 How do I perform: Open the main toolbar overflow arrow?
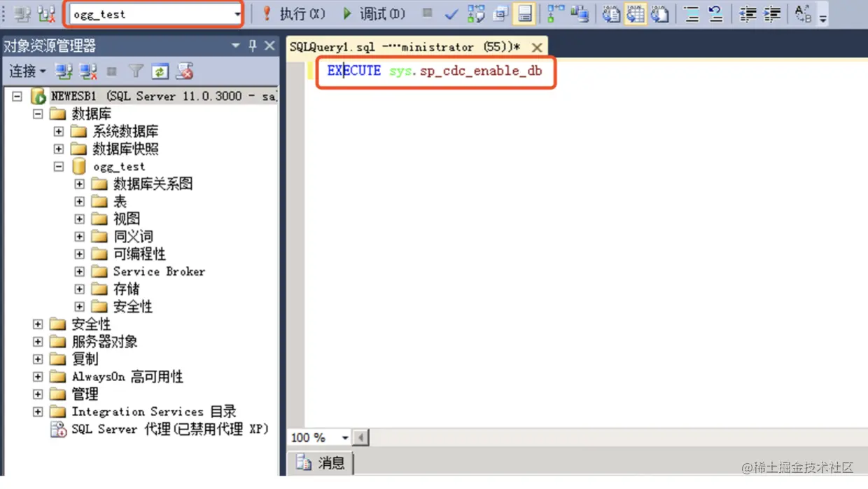(x=823, y=18)
